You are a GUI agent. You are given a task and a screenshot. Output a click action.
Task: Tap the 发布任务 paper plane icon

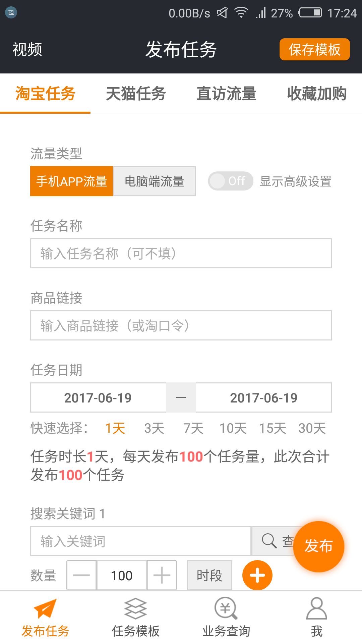[45, 608]
